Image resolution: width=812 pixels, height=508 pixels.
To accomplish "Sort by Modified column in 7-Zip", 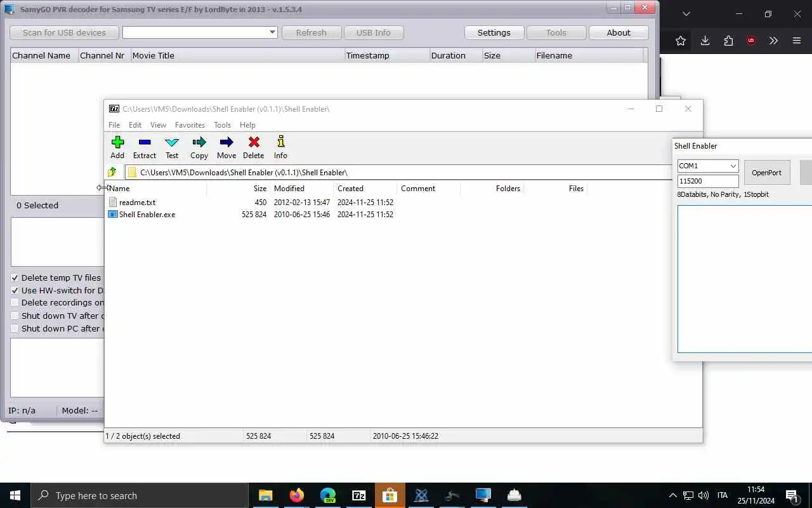I will coord(302,189).
